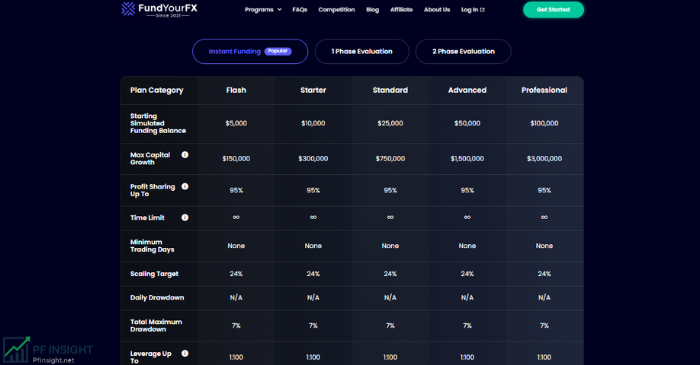The image size is (700, 365).
Task: Click the $750,000 max growth cell
Action: (x=390, y=158)
